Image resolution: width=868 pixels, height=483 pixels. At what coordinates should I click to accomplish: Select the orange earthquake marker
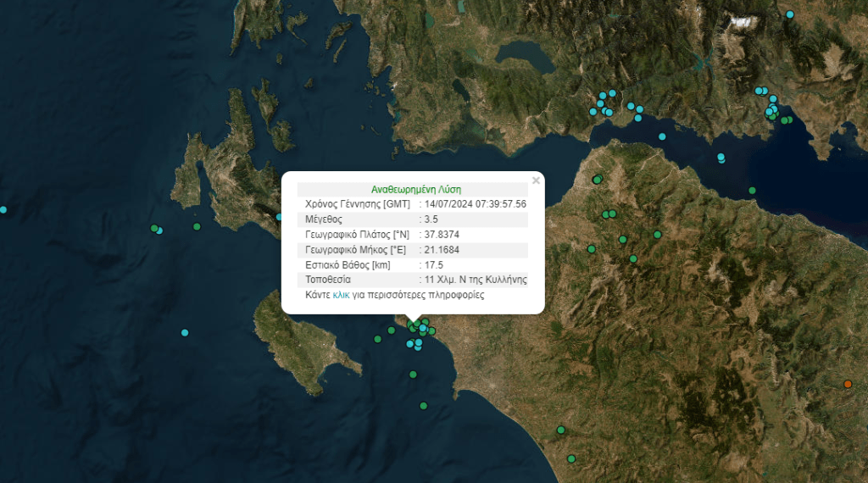[x=848, y=385]
